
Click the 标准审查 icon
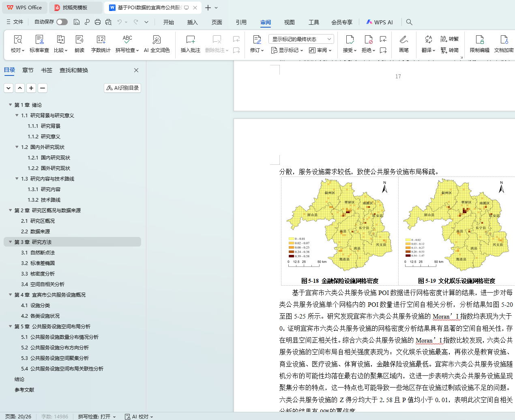[39, 40]
